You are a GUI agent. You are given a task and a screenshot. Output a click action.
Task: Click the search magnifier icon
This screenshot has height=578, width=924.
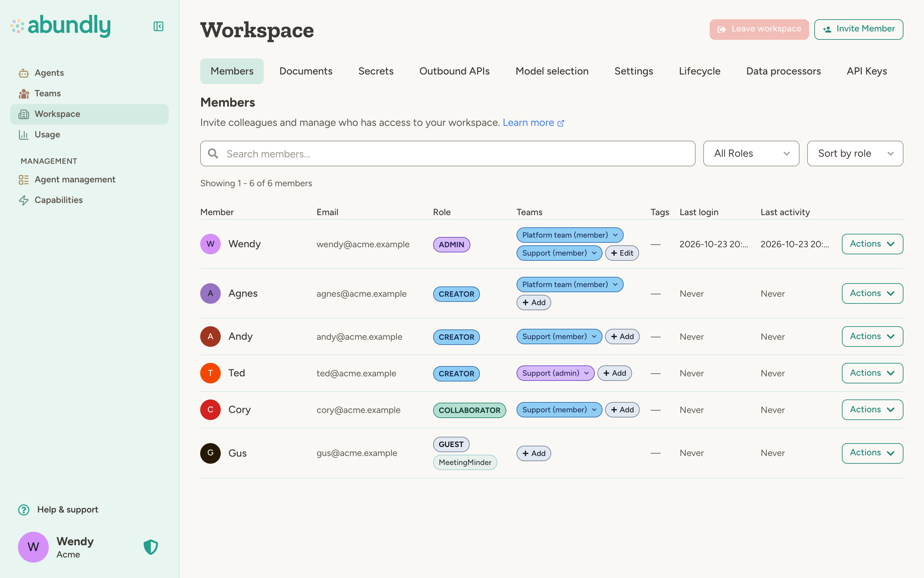(213, 154)
